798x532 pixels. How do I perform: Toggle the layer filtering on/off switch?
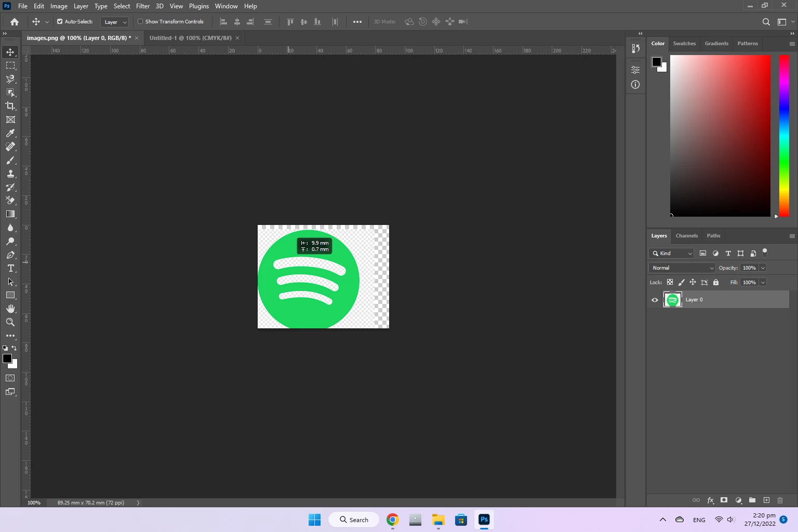765,252
